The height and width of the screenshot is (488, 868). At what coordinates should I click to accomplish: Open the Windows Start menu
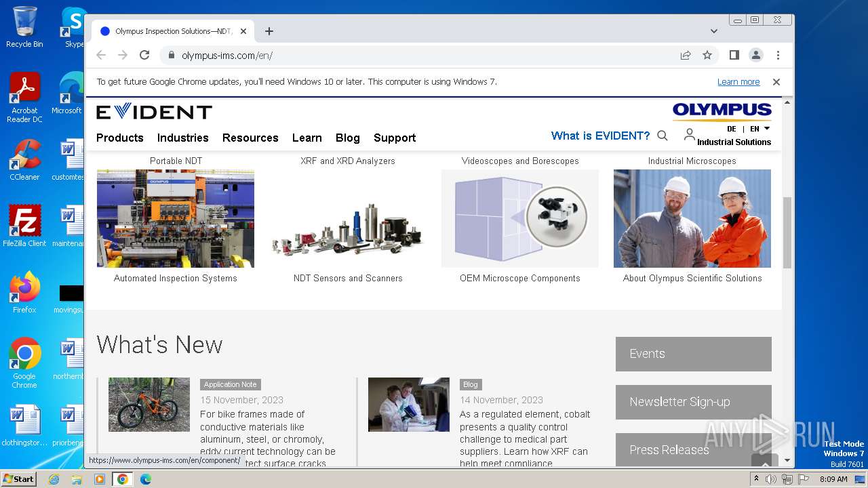[x=19, y=479]
